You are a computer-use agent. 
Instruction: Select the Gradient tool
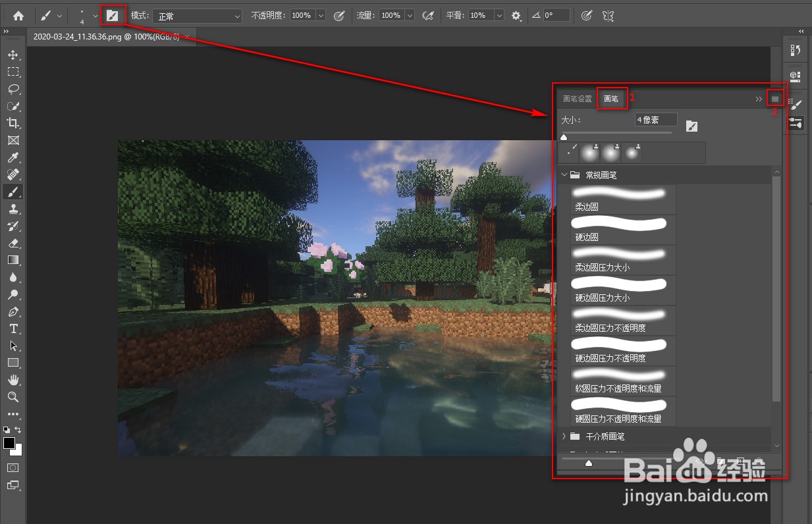pos(13,260)
